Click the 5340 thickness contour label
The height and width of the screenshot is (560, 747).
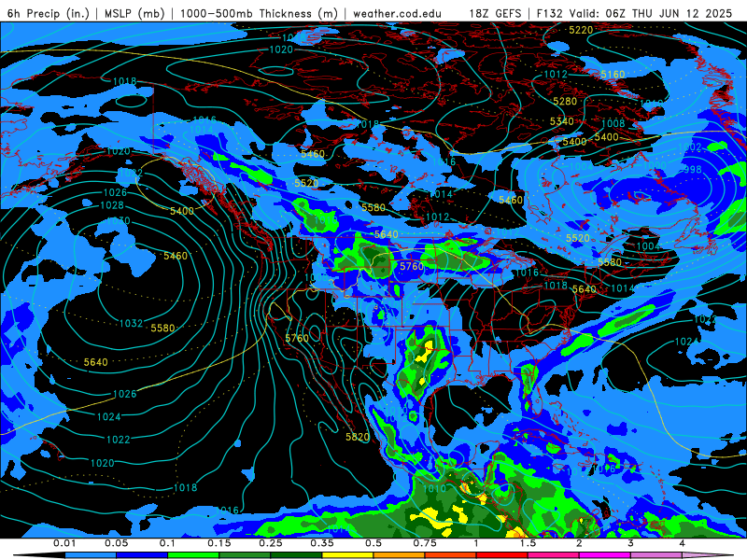point(562,121)
